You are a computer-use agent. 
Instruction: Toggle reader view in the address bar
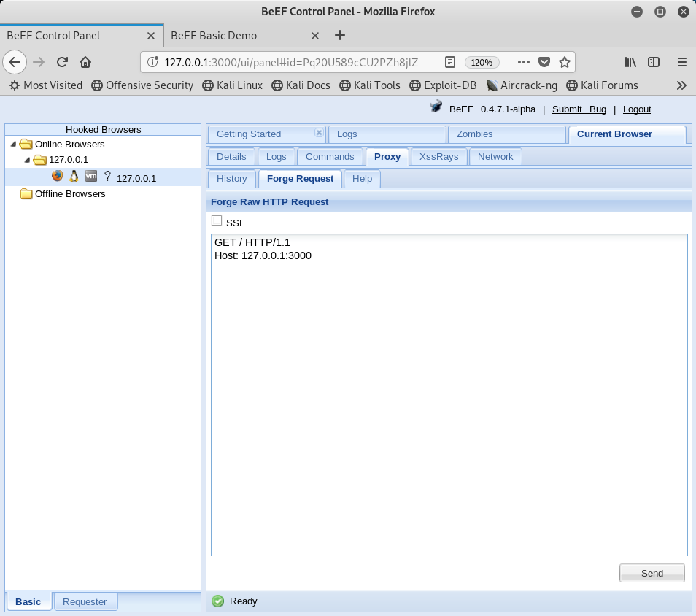449,62
